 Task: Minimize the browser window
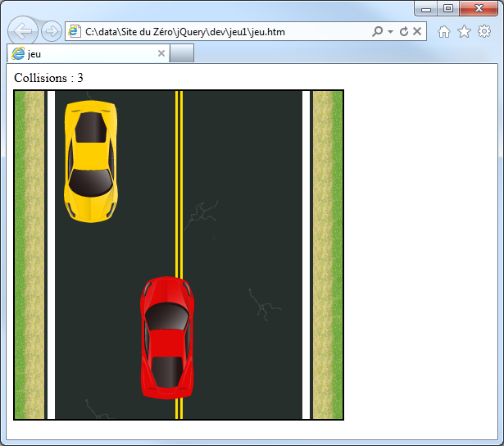pyautogui.click(x=426, y=8)
